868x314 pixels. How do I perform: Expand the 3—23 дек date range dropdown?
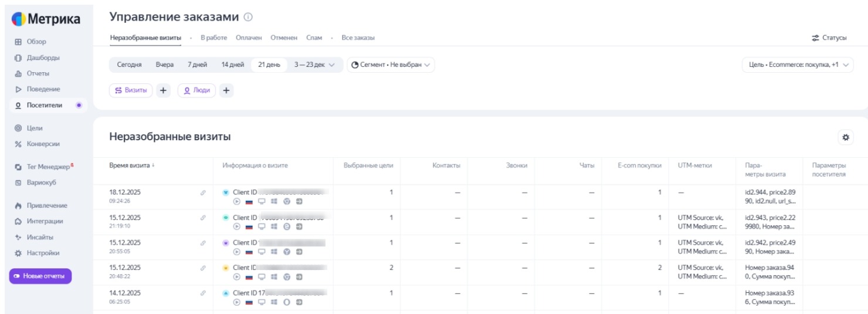tap(314, 65)
